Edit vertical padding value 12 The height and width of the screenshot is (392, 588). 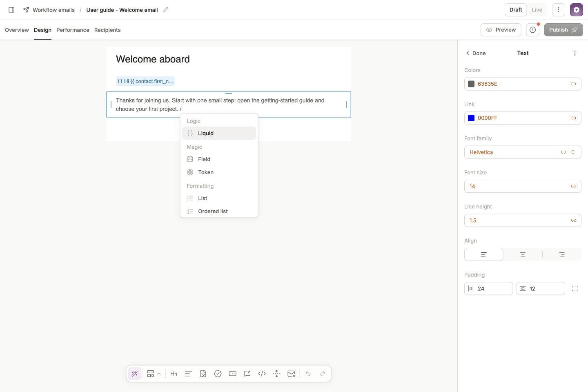(541, 289)
